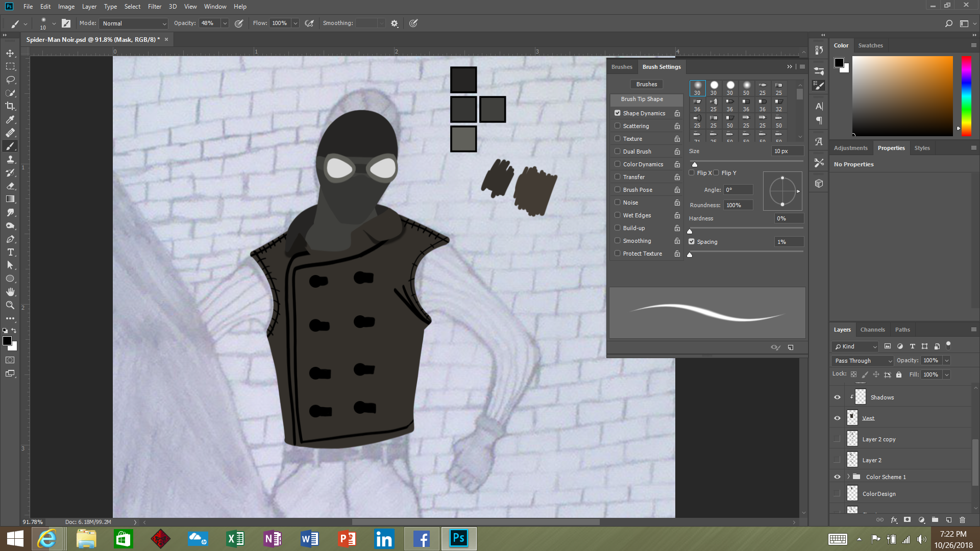Open the Window menu
The image size is (980, 551).
(x=215, y=7)
